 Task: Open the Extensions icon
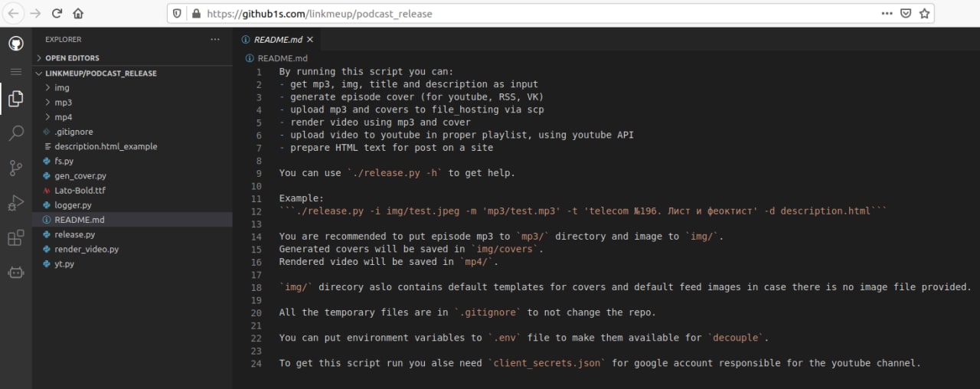(15, 237)
